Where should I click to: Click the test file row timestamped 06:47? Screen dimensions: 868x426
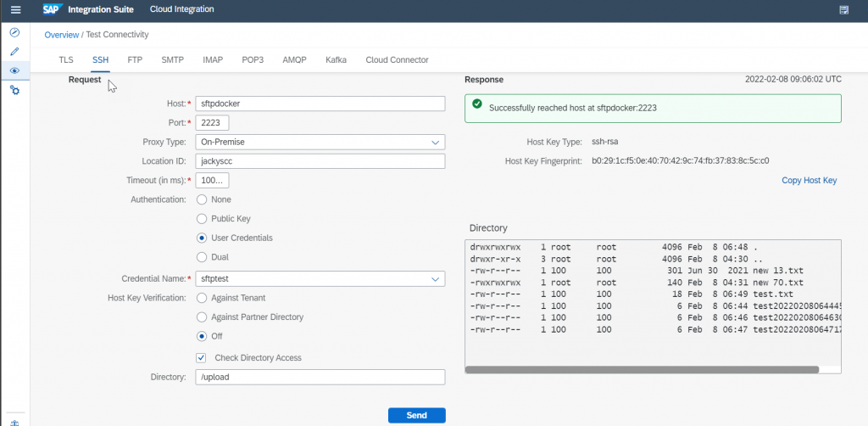click(654, 329)
